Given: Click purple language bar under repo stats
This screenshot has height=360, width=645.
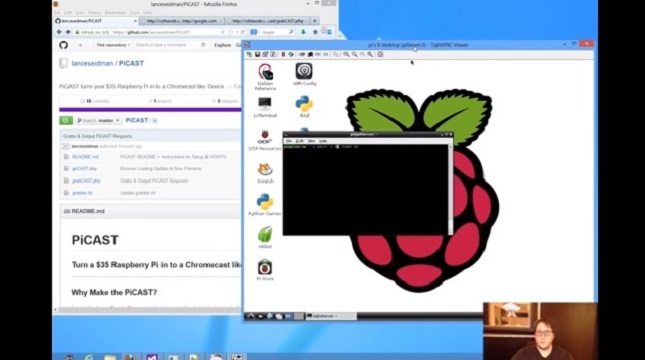Looking at the screenshot, I should tap(150, 109).
